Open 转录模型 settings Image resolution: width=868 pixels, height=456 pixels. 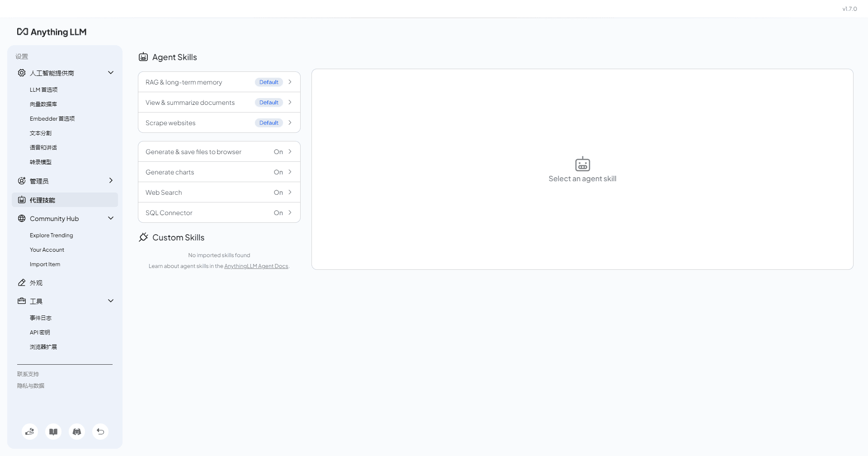pyautogui.click(x=41, y=162)
